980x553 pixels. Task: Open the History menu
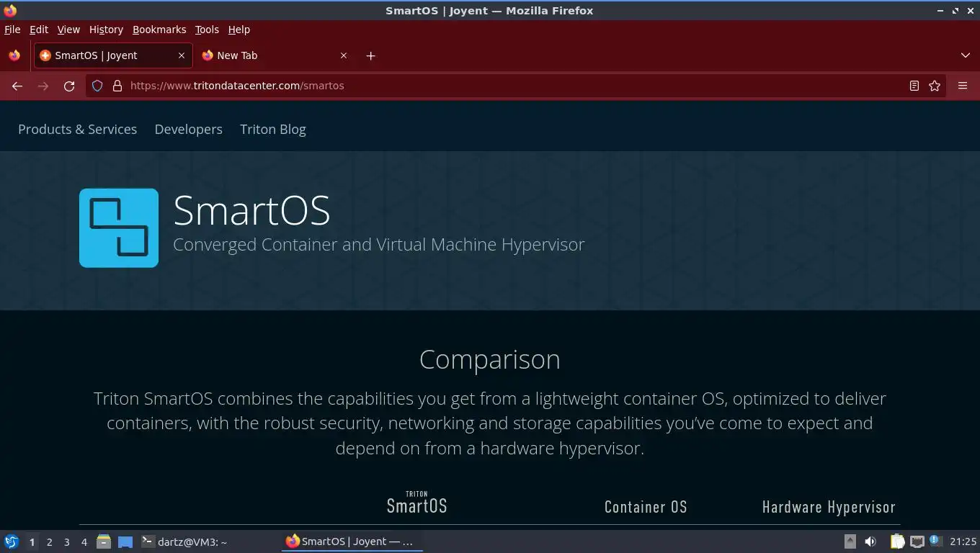coord(106,30)
